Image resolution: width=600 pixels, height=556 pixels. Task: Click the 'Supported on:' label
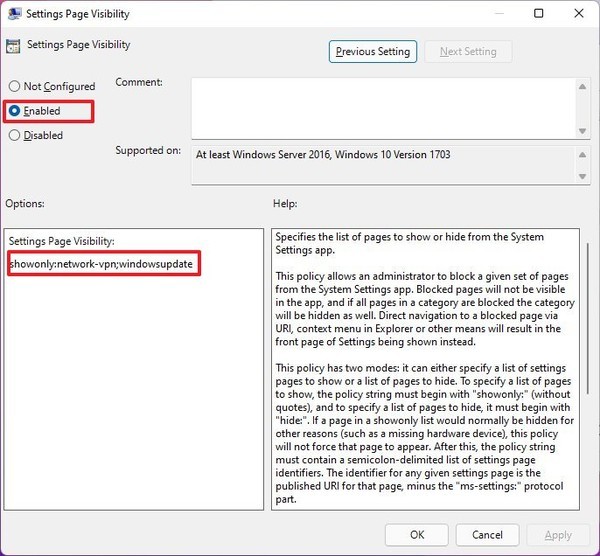point(148,150)
